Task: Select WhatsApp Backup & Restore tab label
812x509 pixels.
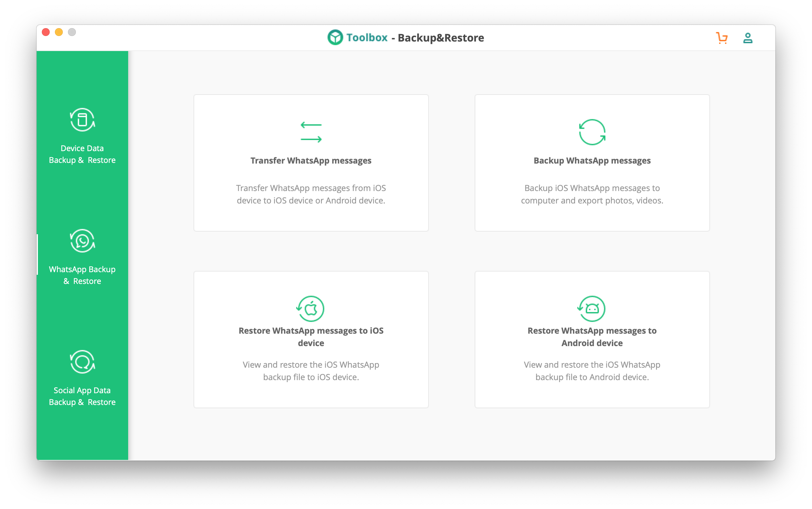Action: [82, 275]
